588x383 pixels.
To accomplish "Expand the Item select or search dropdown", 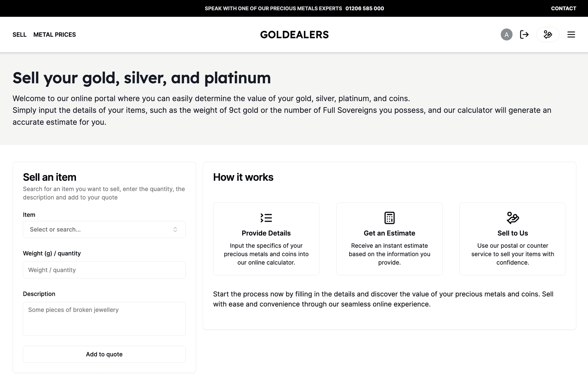I will 98,229.
